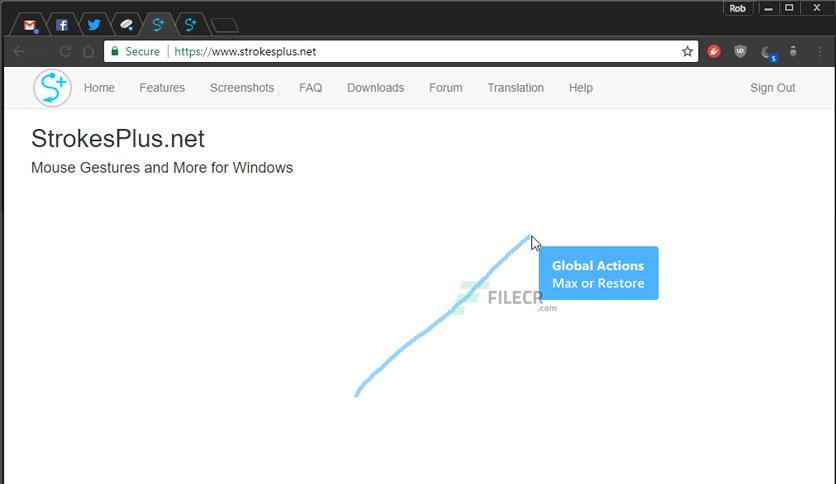Click the browser forward arrow
The image size is (836, 484).
coord(43,52)
